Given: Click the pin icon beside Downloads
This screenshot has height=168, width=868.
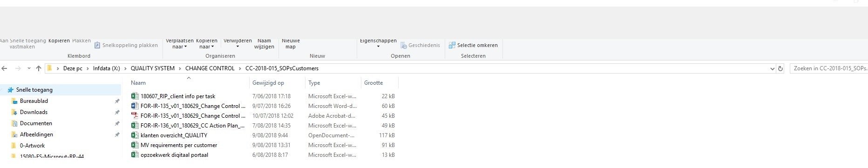Looking at the screenshot, I should point(117,112).
